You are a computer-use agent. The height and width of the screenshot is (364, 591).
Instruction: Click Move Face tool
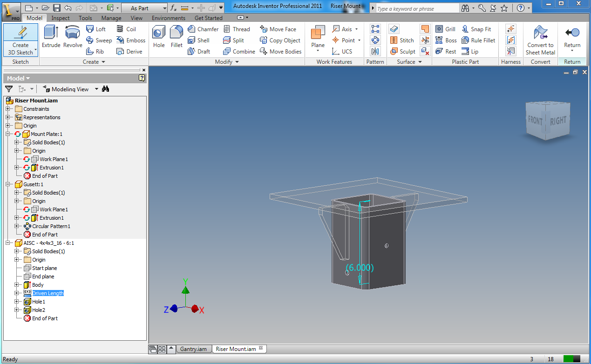(x=278, y=29)
